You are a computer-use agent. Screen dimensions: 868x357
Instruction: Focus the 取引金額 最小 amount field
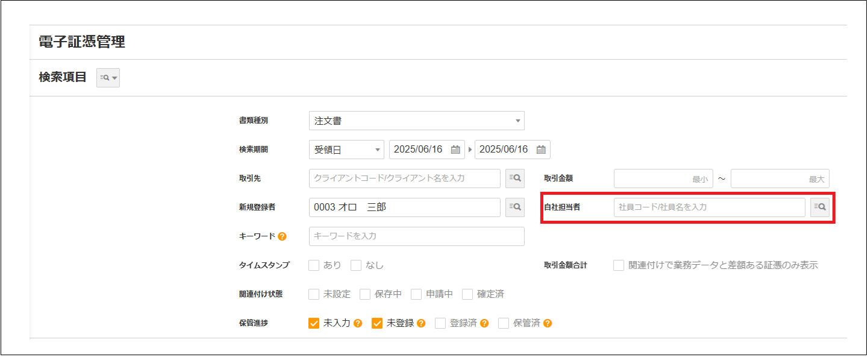(663, 178)
